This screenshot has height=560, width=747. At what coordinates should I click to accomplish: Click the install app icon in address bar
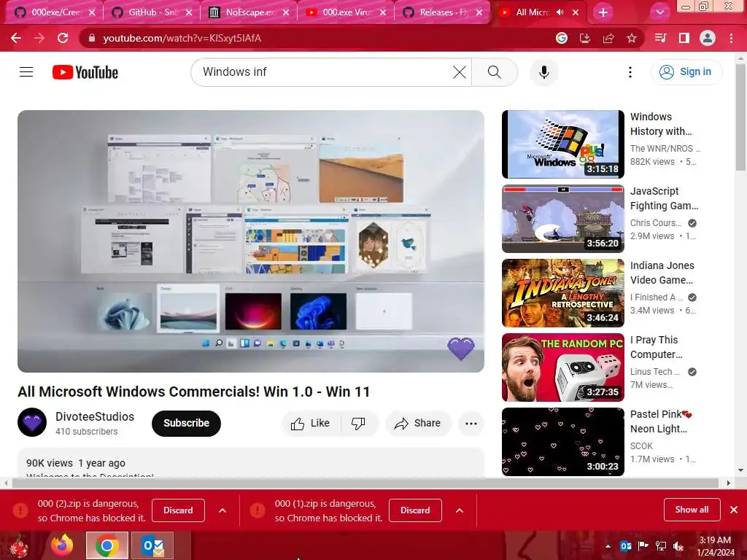pos(585,38)
